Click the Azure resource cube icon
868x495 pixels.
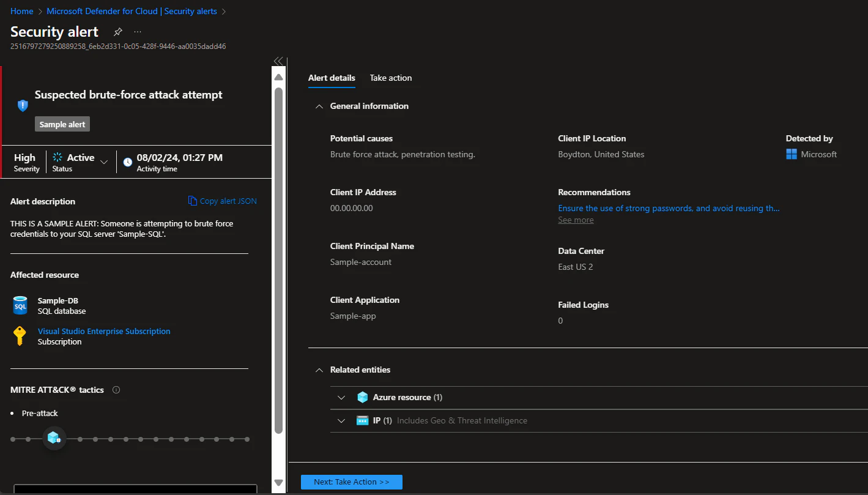coord(363,397)
